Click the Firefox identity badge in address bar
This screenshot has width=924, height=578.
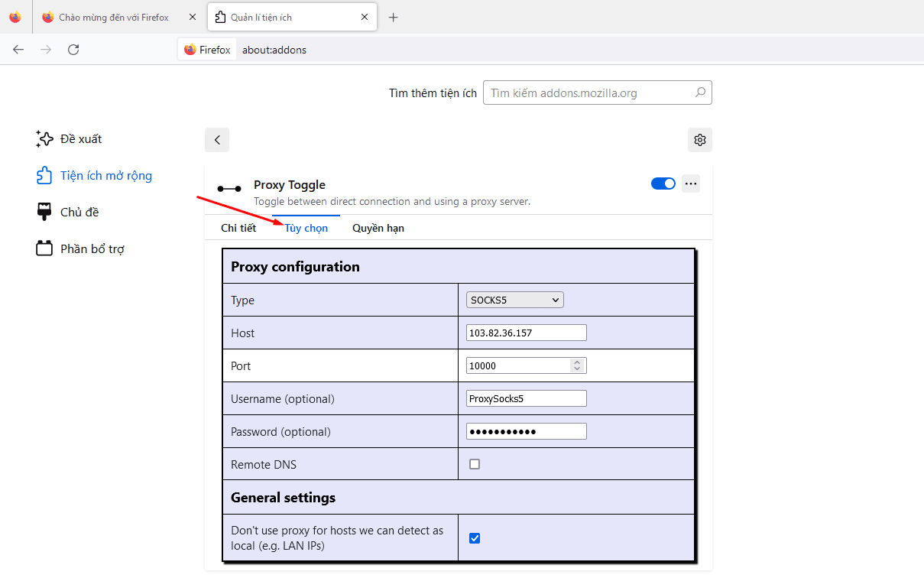coord(207,50)
